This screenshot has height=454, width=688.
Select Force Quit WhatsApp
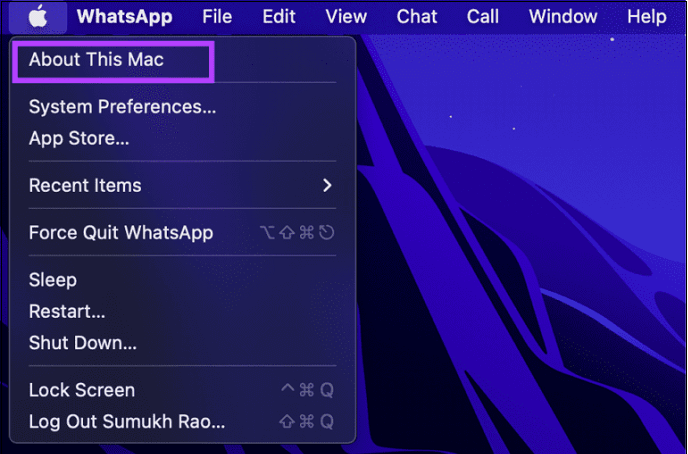point(182,232)
